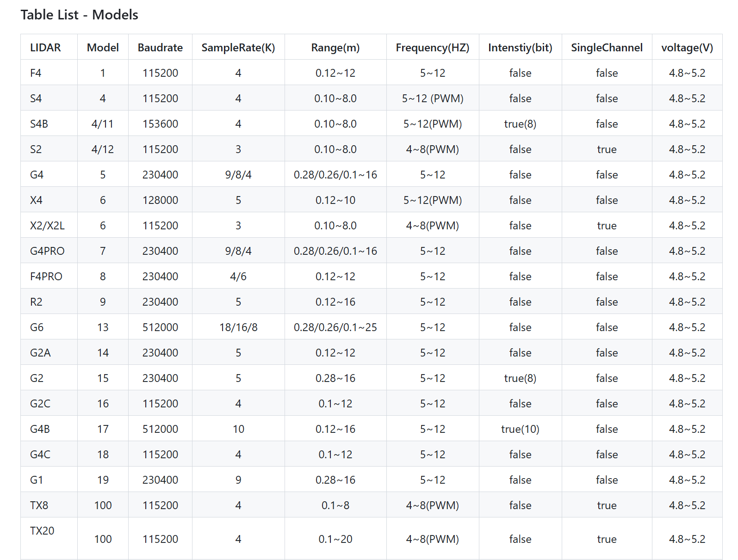Screen dimensions: 738x560
Task: Select model number 13 in G6 row
Action: click(103, 327)
